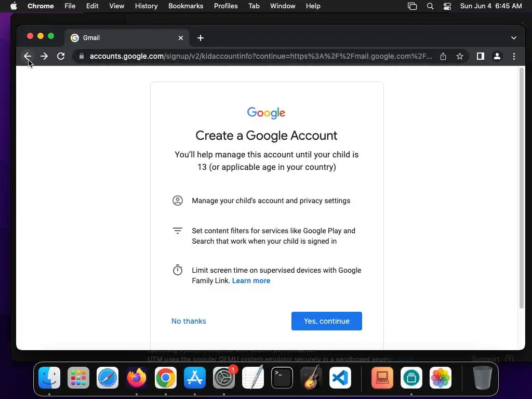Open Photos from the Dock
Screen dimensions: 532x399
pos(441,378)
